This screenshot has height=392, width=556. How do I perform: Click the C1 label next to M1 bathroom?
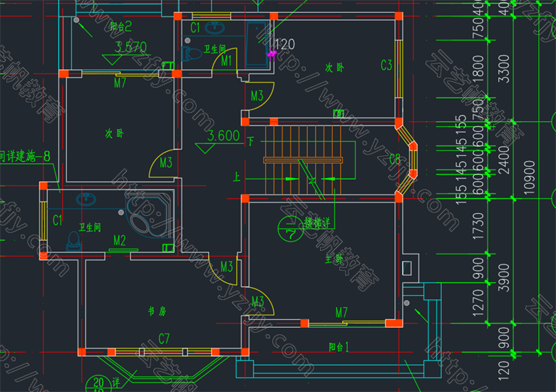(x=195, y=28)
